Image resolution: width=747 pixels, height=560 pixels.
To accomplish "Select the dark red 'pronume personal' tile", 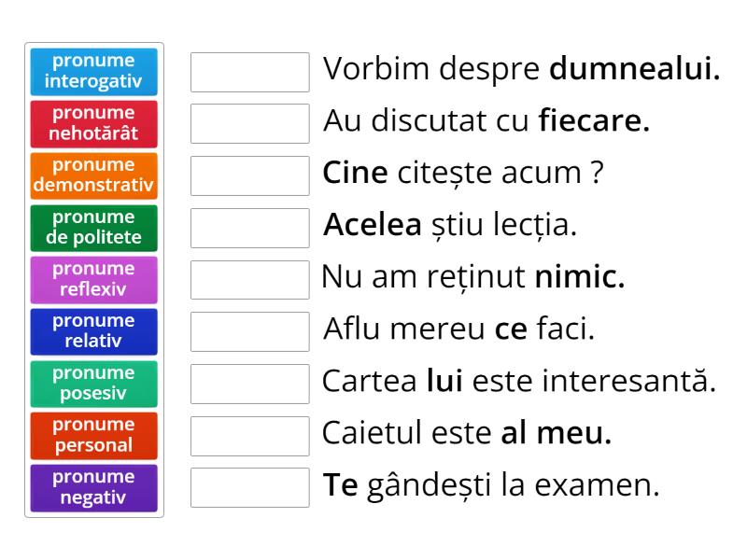I will [93, 435].
